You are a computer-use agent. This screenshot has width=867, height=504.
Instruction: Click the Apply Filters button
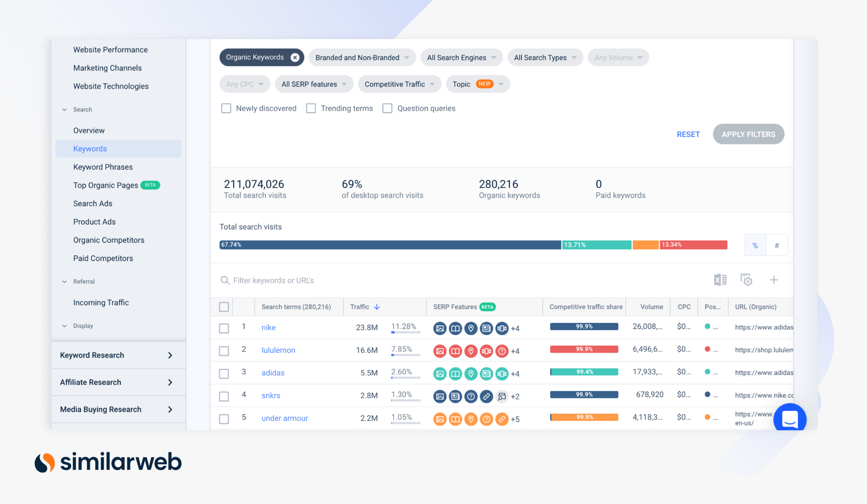pyautogui.click(x=748, y=134)
